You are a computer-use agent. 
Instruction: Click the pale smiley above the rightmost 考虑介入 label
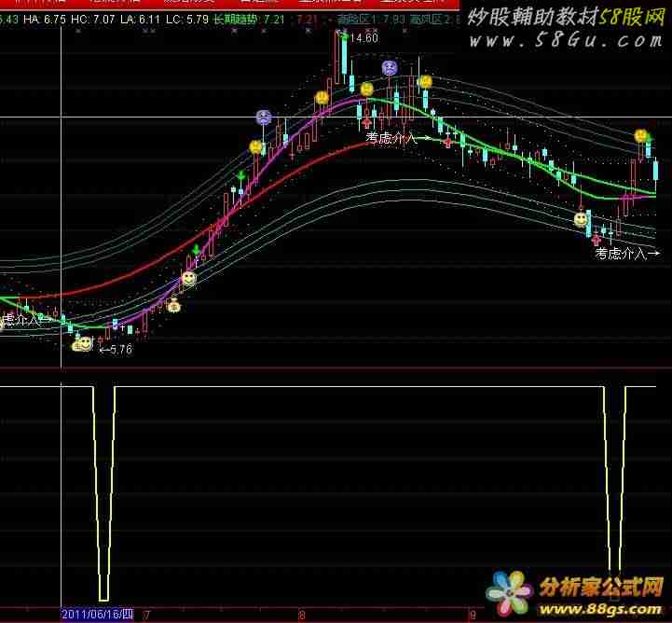tap(581, 219)
